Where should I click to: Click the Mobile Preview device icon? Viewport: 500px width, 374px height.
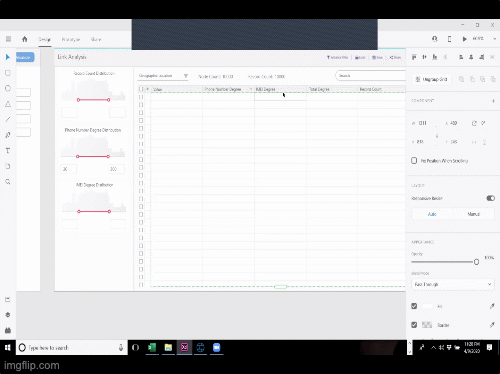pyautogui.click(x=449, y=39)
